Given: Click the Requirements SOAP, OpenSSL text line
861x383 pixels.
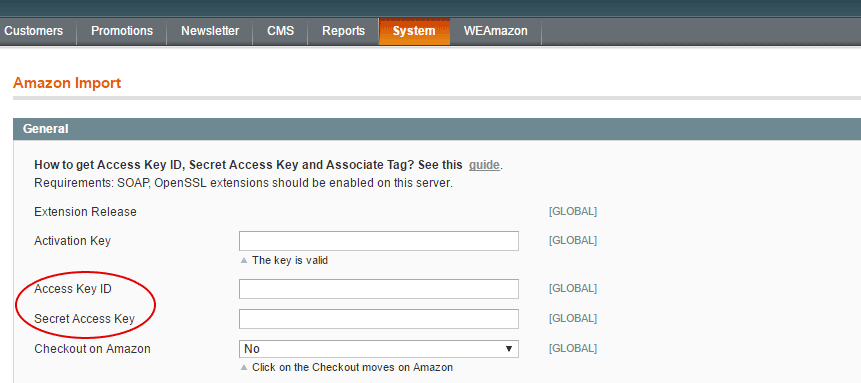Looking at the screenshot, I should 243,183.
